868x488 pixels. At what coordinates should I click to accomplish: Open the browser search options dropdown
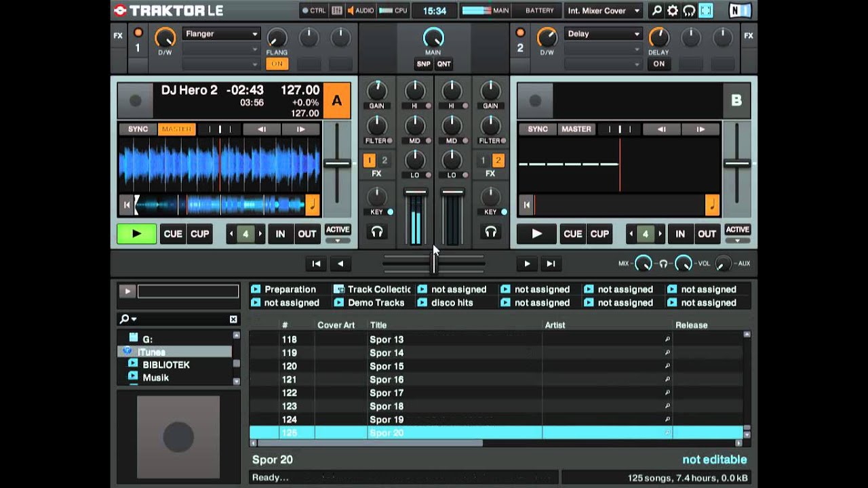(x=128, y=319)
